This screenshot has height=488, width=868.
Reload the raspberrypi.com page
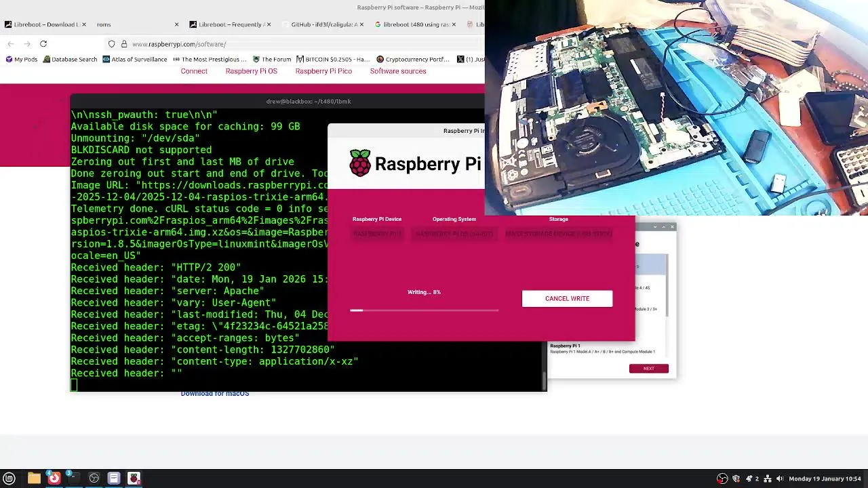click(x=43, y=44)
